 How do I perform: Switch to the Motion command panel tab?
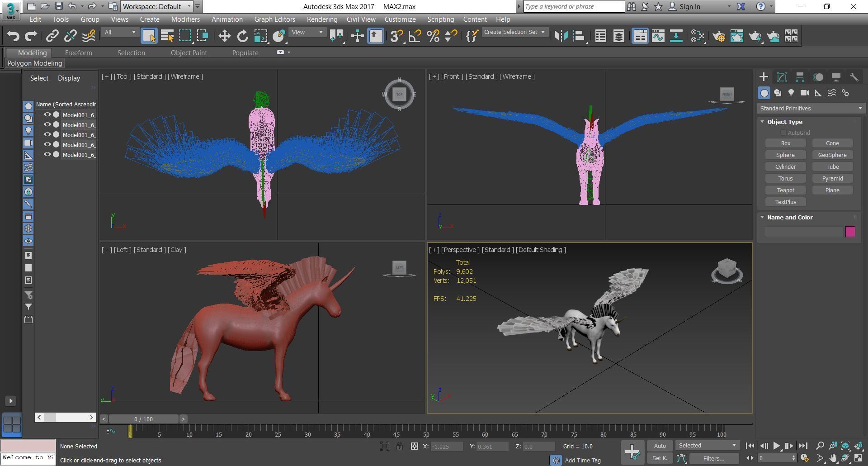(818, 77)
